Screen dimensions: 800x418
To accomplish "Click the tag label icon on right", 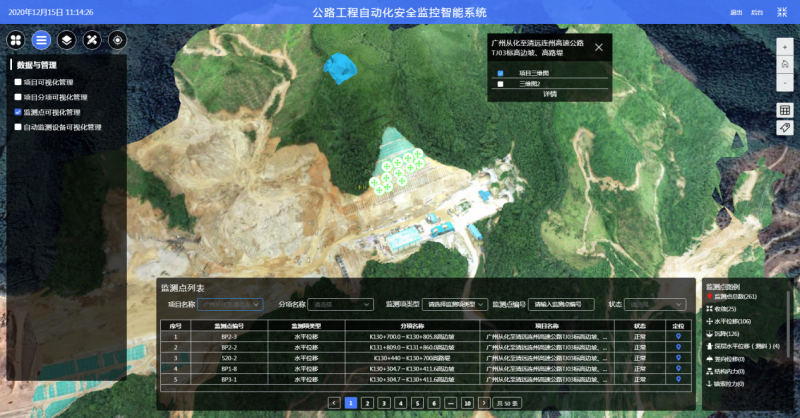I will click(x=785, y=128).
